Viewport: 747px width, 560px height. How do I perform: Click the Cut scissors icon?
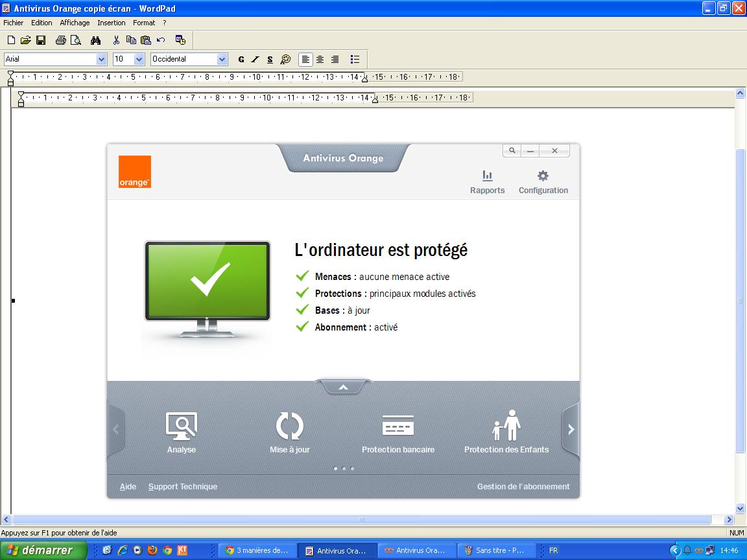(x=116, y=40)
